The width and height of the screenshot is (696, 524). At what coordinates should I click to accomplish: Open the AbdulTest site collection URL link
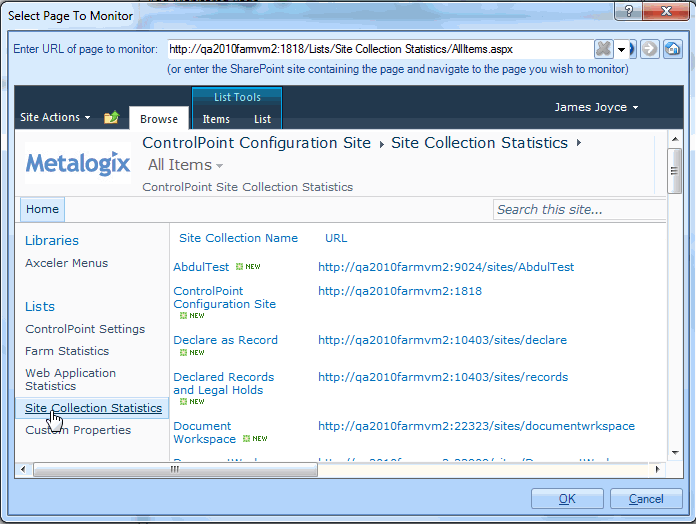tap(446, 267)
